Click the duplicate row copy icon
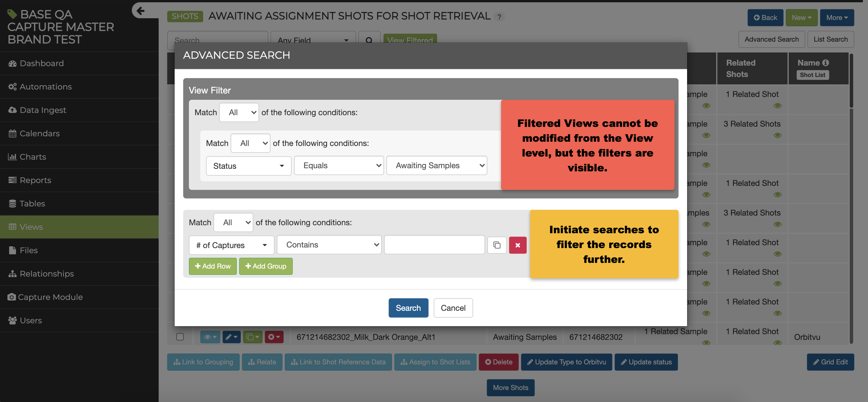 tap(497, 245)
